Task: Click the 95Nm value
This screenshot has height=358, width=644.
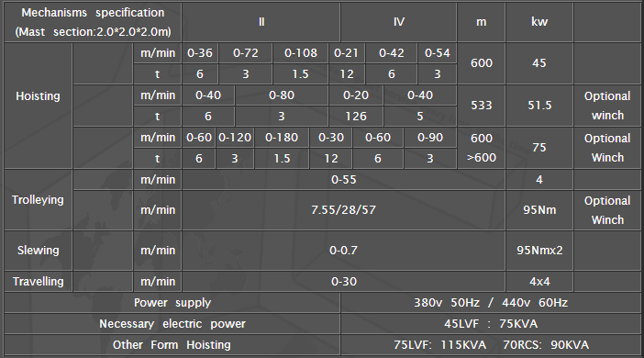Action: [539, 210]
